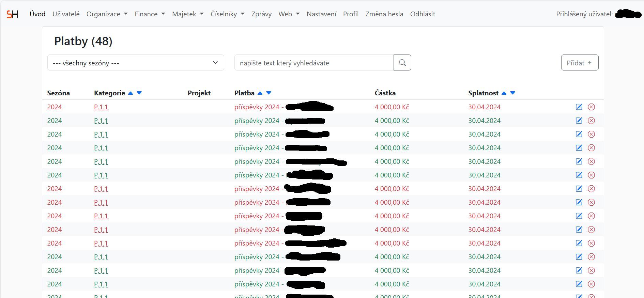644x298 pixels.
Task: Sort Splatnost column ascending
Action: click(x=504, y=93)
